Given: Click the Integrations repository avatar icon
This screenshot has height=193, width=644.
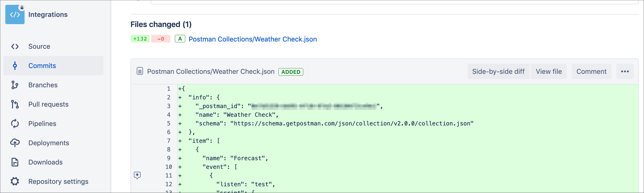Looking at the screenshot, I should pos(15,14).
